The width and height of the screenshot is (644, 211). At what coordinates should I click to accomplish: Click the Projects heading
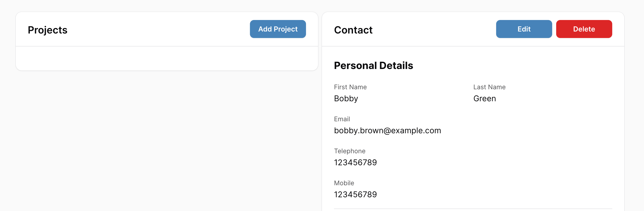[x=48, y=30]
